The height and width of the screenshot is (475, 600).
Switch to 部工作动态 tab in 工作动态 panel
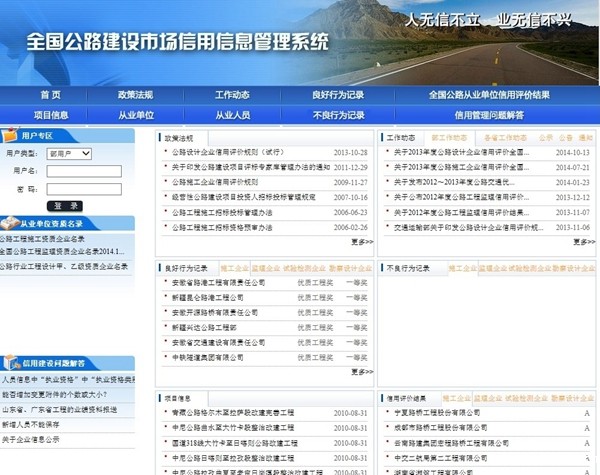[449, 138]
